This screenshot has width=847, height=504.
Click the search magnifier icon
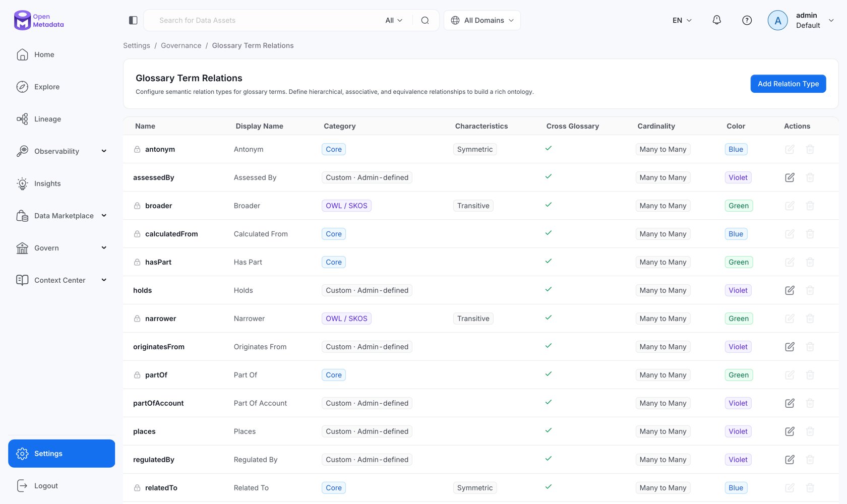click(x=425, y=20)
